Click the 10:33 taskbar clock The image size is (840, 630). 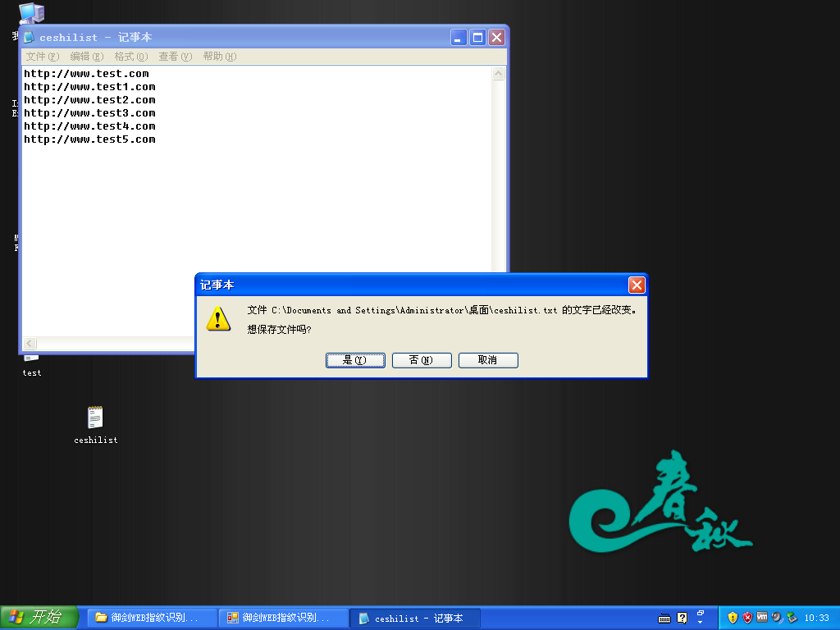[x=816, y=618]
